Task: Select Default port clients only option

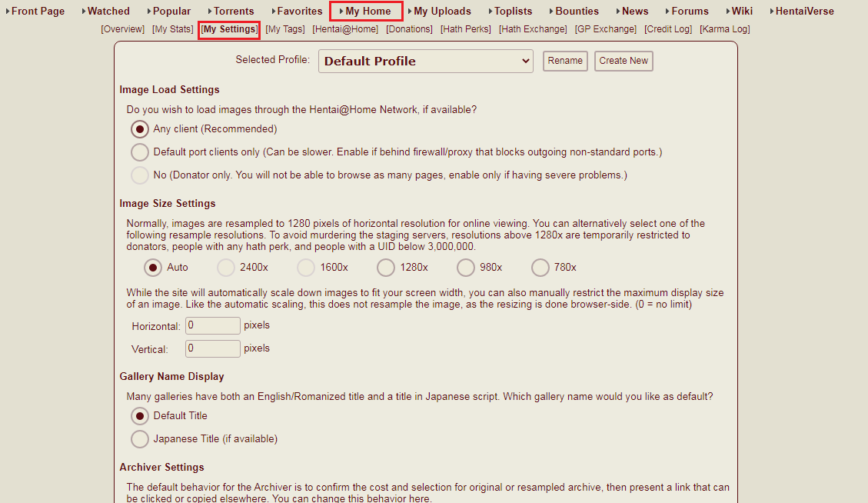Action: (139, 152)
